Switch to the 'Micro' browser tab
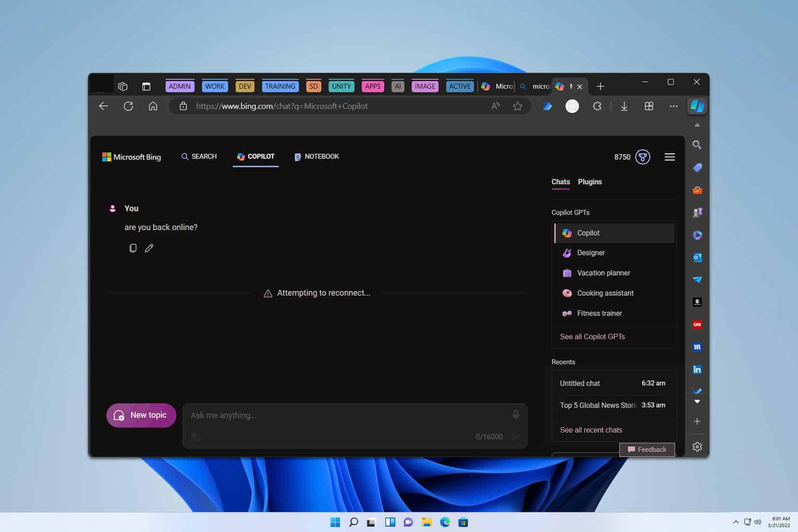 497,86
